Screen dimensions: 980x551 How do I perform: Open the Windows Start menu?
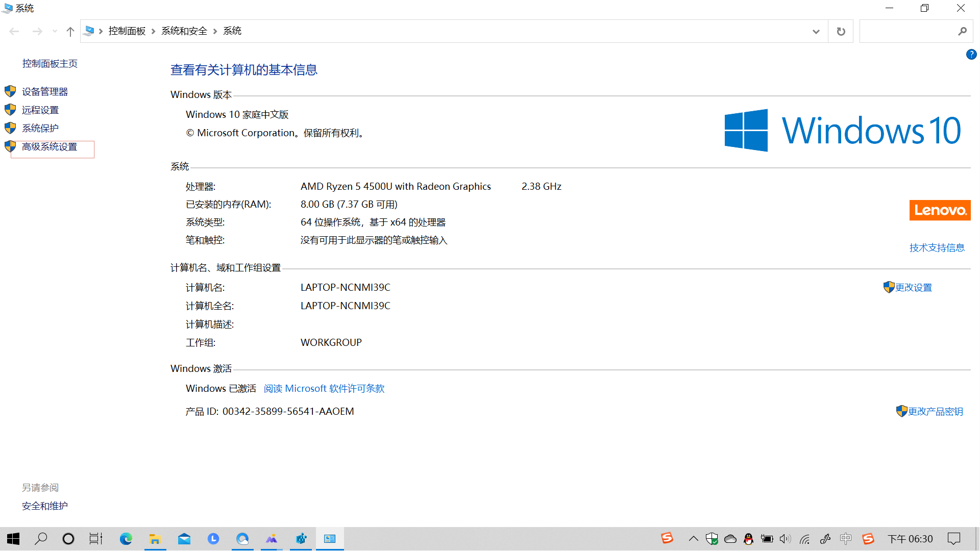click(x=13, y=539)
